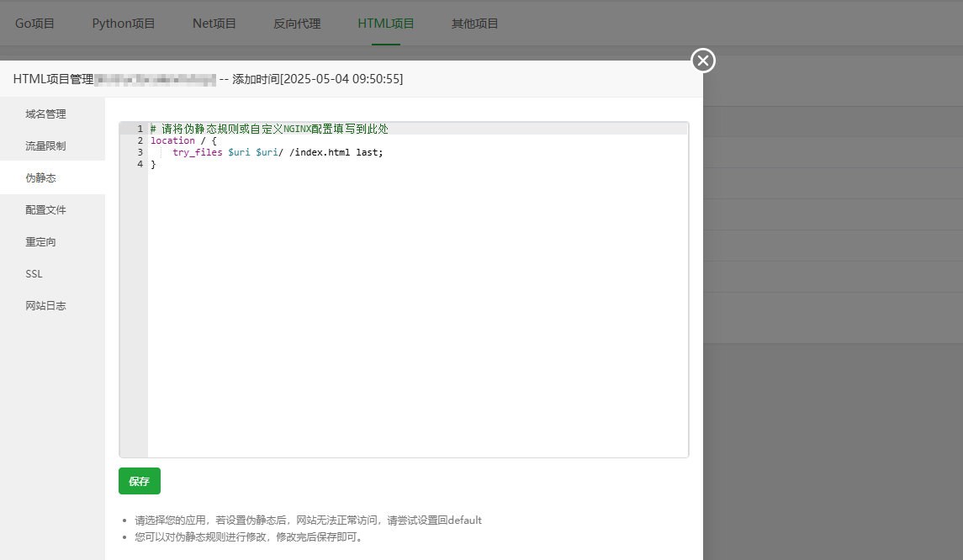Click the hint about setting default
This screenshot has width=963, height=560.
tap(309, 520)
